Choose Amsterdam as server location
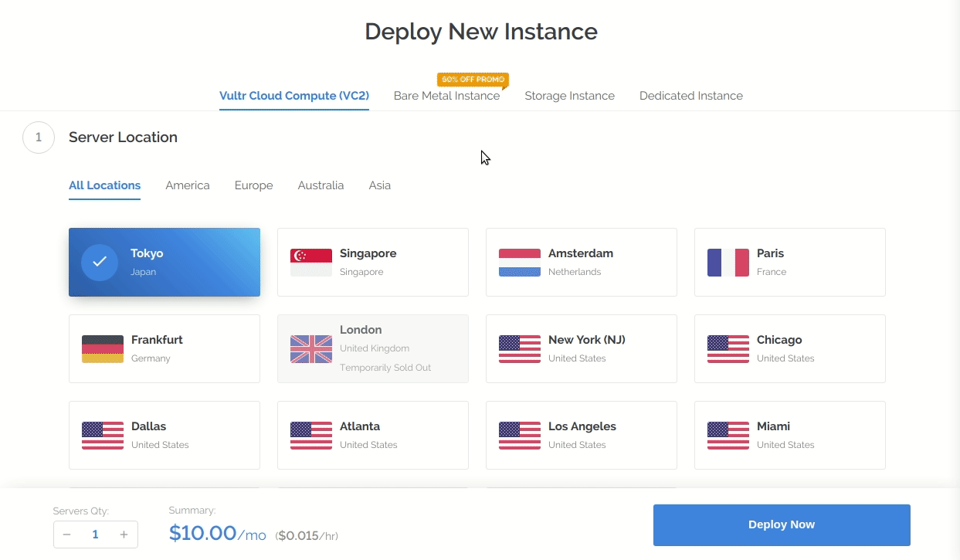 pyautogui.click(x=582, y=263)
